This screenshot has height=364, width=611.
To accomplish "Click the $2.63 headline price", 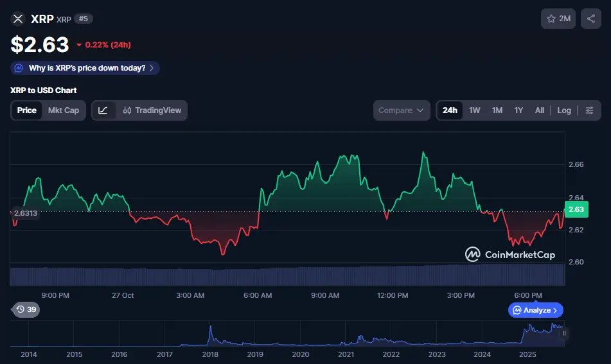I will click(40, 44).
